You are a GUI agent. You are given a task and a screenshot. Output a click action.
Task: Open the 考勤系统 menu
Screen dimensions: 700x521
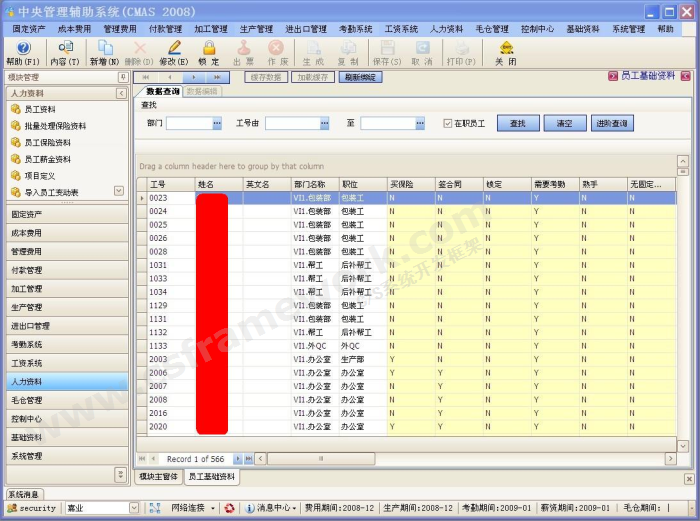355,29
